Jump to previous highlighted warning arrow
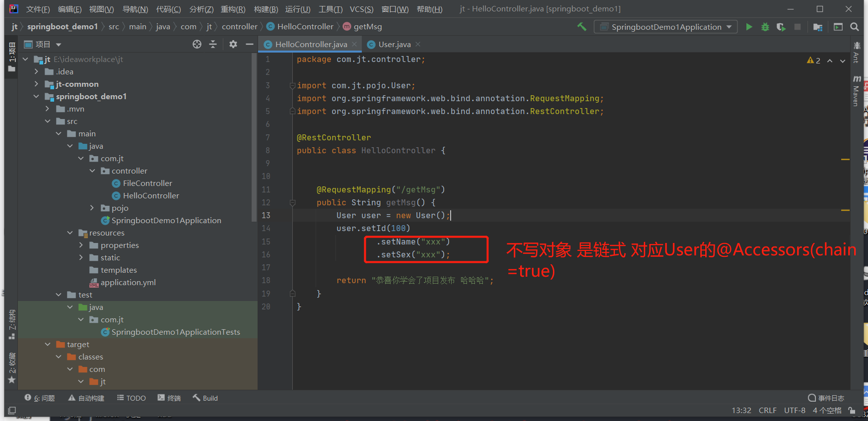This screenshot has width=868, height=421. tap(830, 60)
